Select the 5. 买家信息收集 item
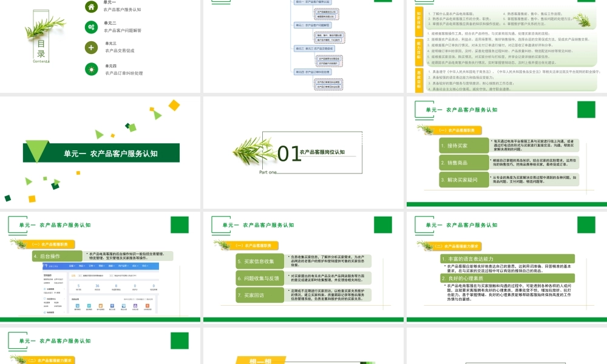This screenshot has height=364, width=607. (x=259, y=261)
